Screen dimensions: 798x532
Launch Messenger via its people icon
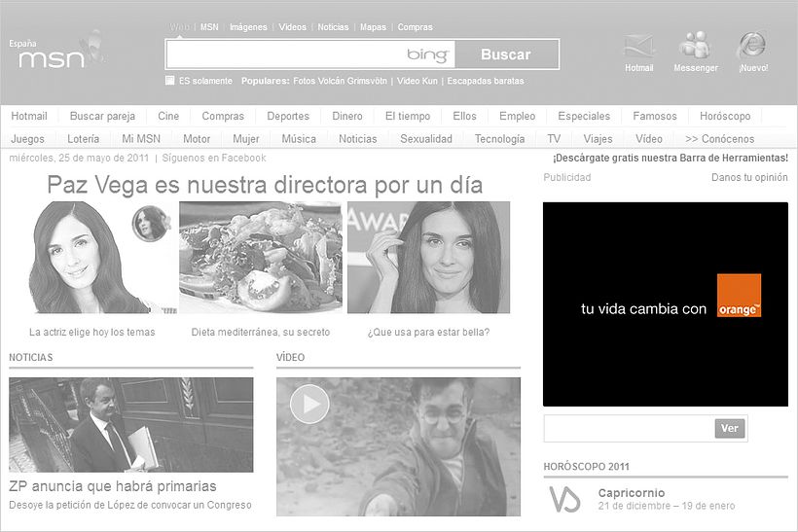point(695,45)
